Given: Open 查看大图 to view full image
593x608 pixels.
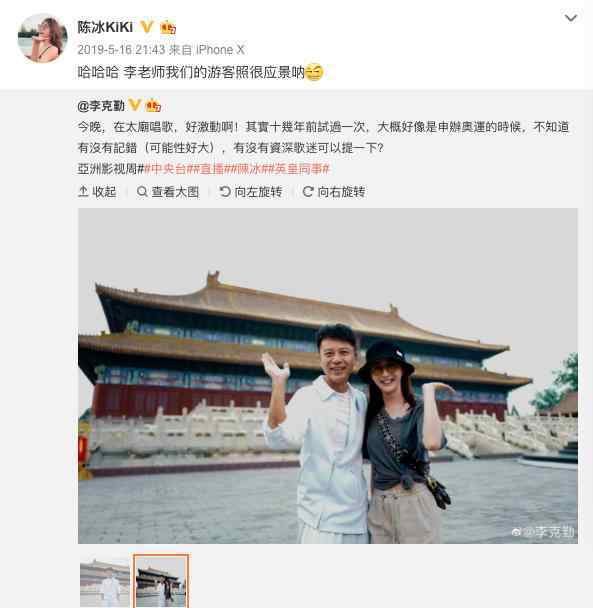Looking at the screenshot, I should coord(168,192).
